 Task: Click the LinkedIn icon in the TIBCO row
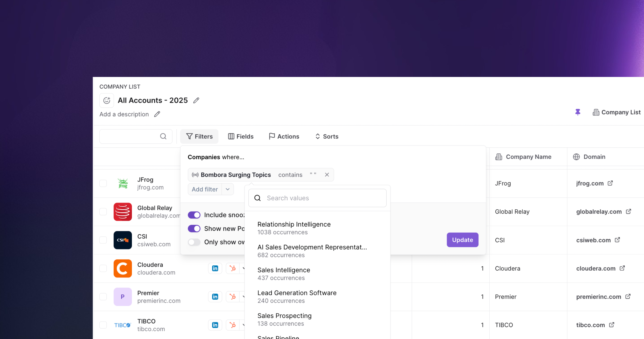click(215, 325)
